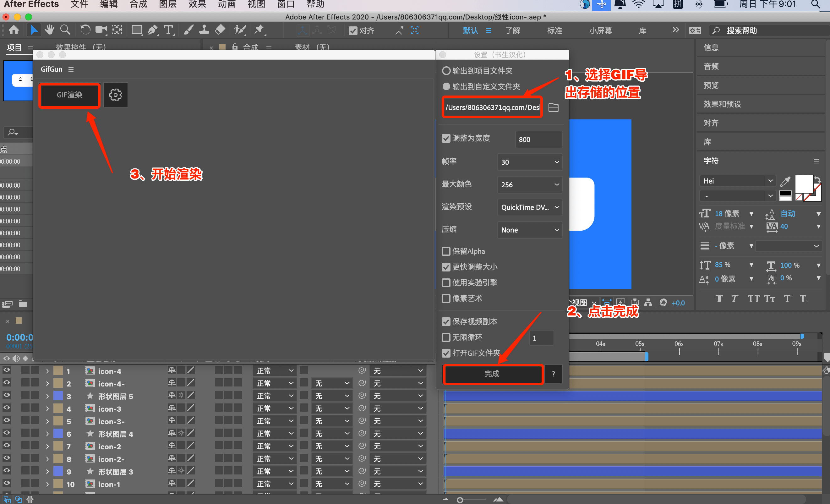
Task: Open blend mode dropdown for icon-4
Action: coord(275,371)
